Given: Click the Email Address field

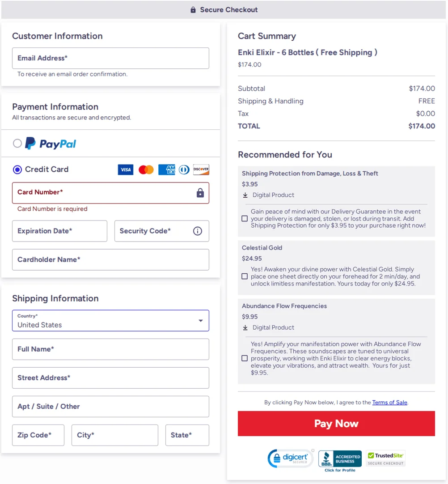Looking at the screenshot, I should coord(110,58).
